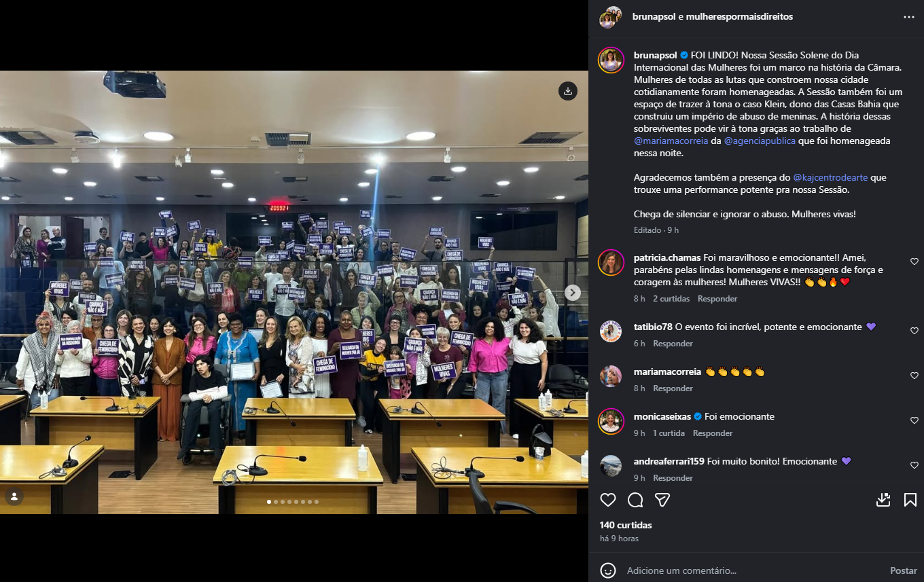Download the photo using overlay download button
Screen dimensions: 924x582
pyautogui.click(x=568, y=90)
